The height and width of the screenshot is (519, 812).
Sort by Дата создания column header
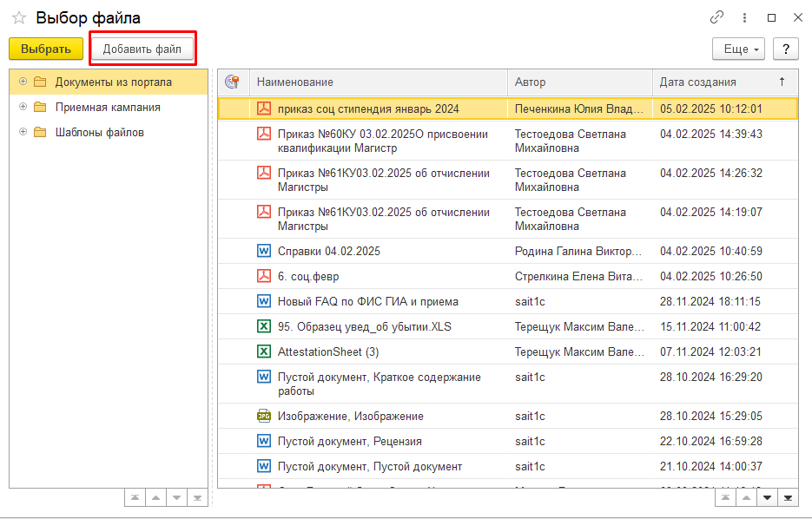pyautogui.click(x=697, y=82)
